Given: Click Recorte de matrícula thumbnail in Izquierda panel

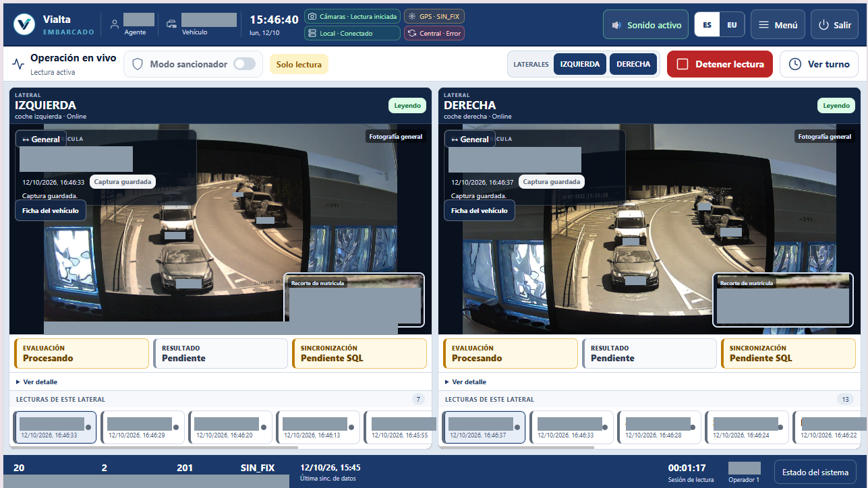Looking at the screenshot, I should coord(354,300).
